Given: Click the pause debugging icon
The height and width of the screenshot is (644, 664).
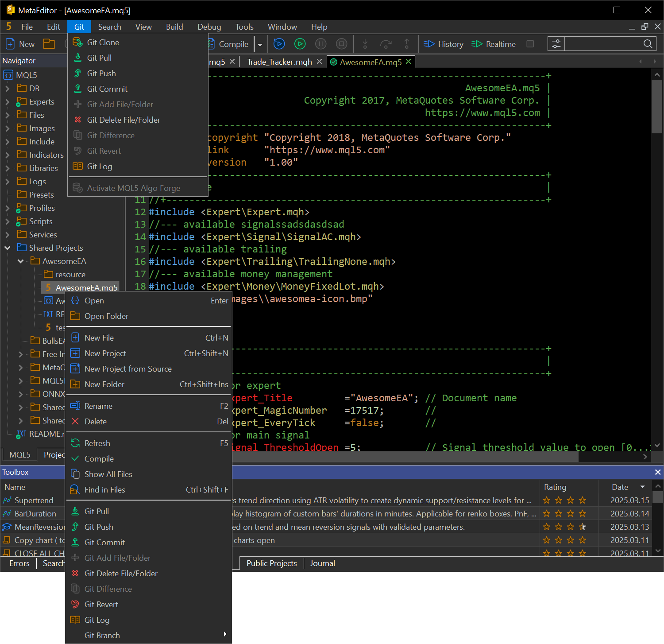Looking at the screenshot, I should tap(320, 44).
